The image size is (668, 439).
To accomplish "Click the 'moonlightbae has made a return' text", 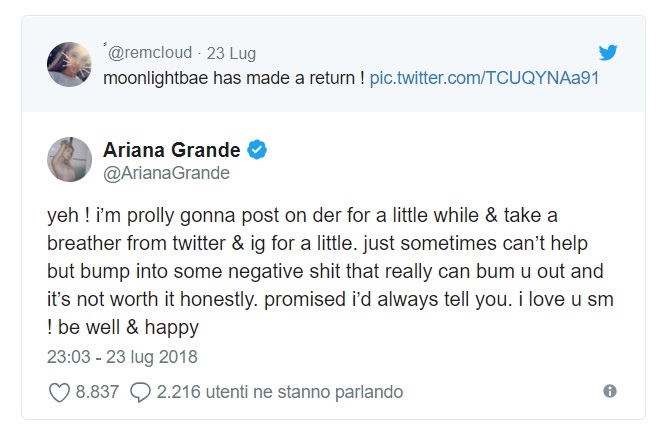I will coord(234,78).
